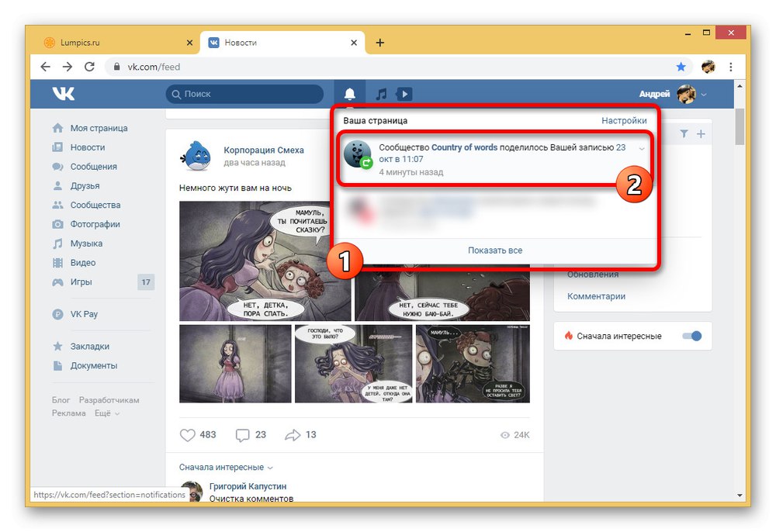Image resolution: width=776 pixels, height=532 pixels.
Task: Click the page scrollbar thumb
Action: point(740,126)
